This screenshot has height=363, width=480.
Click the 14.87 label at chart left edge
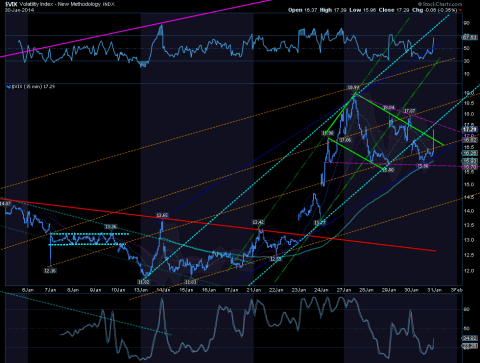point(6,203)
